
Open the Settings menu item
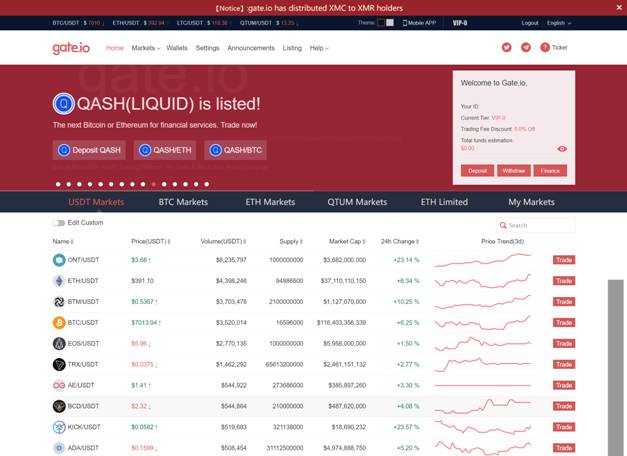[208, 48]
